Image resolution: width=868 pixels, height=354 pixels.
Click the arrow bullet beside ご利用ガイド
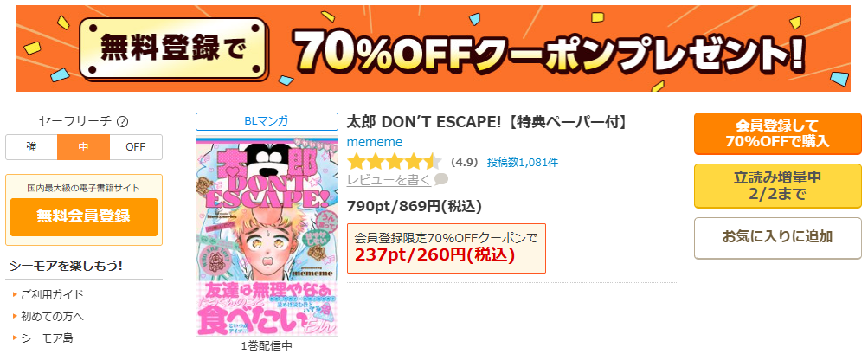(x=16, y=294)
